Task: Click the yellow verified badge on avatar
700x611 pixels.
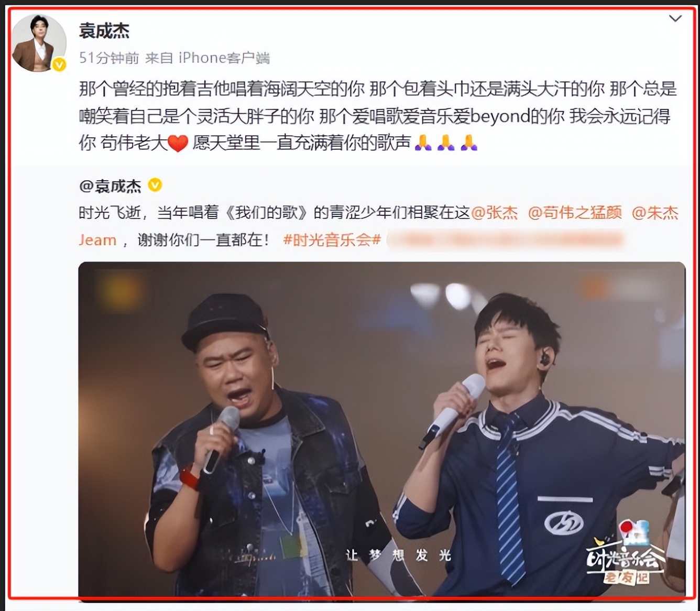Action: click(x=59, y=64)
